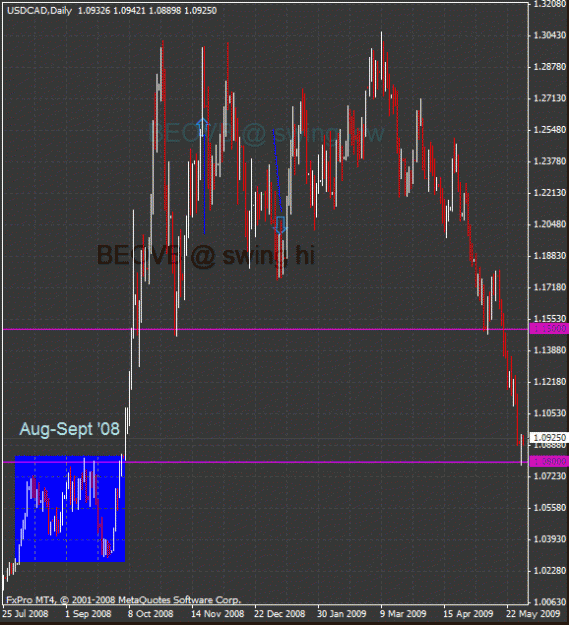Screen dimensions: 569x625
Task: Select the "Aug-Sept '08" text label
Action: (x=69, y=429)
